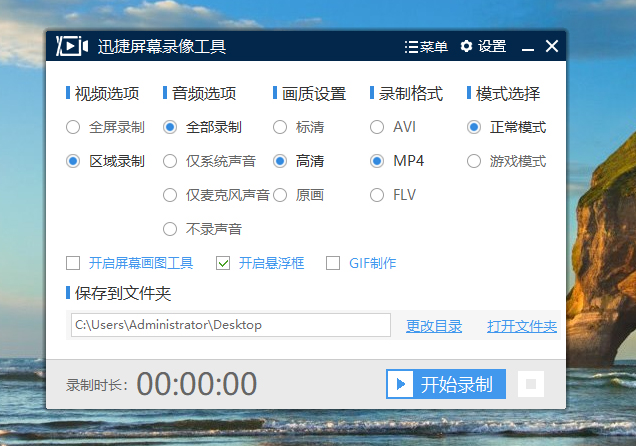Image resolution: width=636 pixels, height=446 pixels.
Task: Choose 全部录制 audio option
Action: pyautogui.click(x=202, y=127)
